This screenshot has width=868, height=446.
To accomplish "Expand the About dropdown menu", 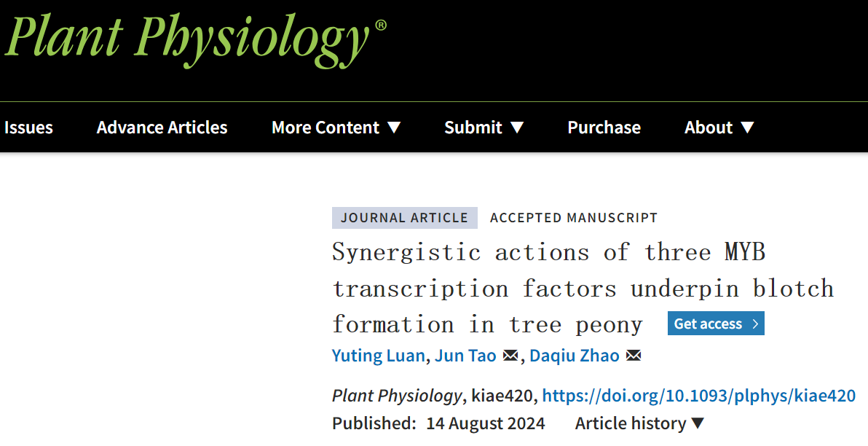I will [x=719, y=128].
